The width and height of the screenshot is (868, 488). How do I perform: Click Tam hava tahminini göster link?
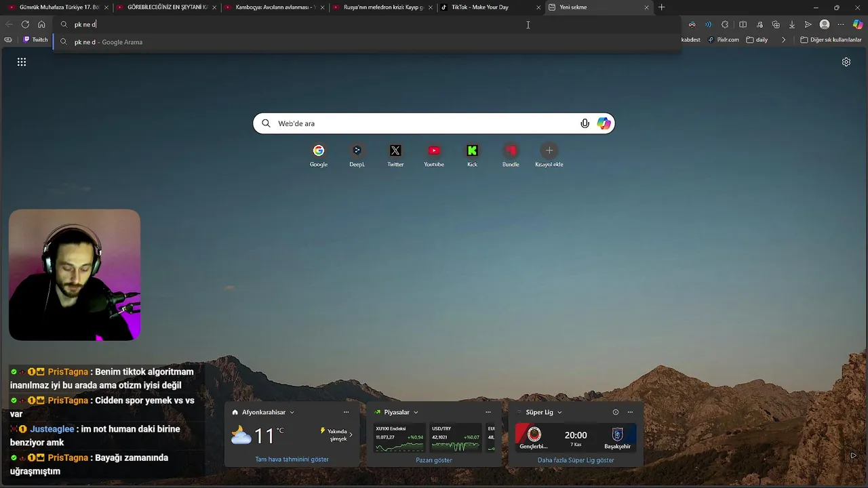(292, 460)
